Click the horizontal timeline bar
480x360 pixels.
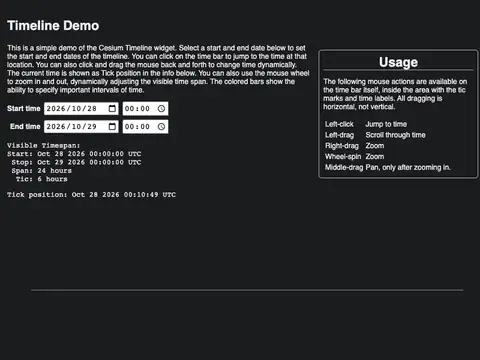(247, 290)
